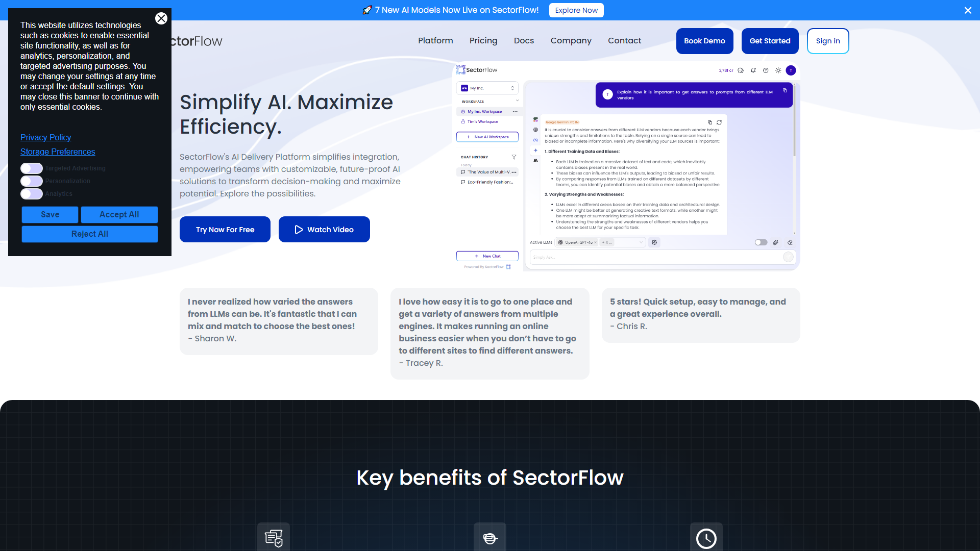Open ellipsis menu on 'The Value of Multi-V' chat
The width and height of the screenshot is (980, 551).
click(514, 172)
